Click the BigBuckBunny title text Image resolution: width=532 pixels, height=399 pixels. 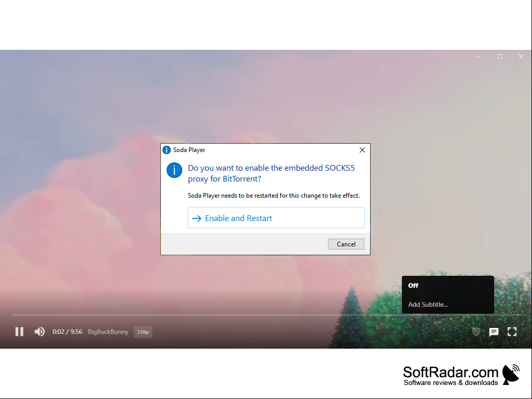point(108,332)
